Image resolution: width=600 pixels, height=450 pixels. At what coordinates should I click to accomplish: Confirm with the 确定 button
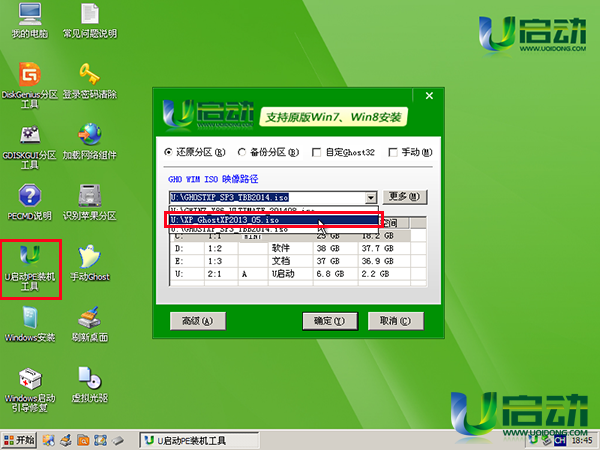(x=330, y=321)
